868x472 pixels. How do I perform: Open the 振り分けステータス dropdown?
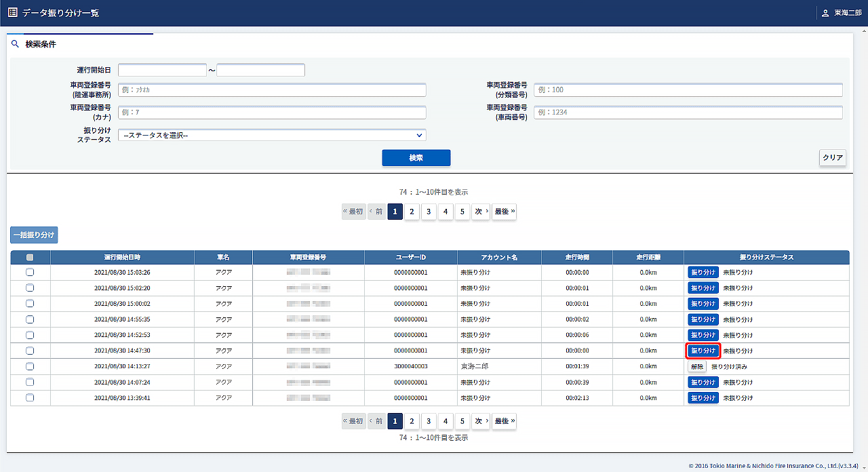click(x=272, y=135)
